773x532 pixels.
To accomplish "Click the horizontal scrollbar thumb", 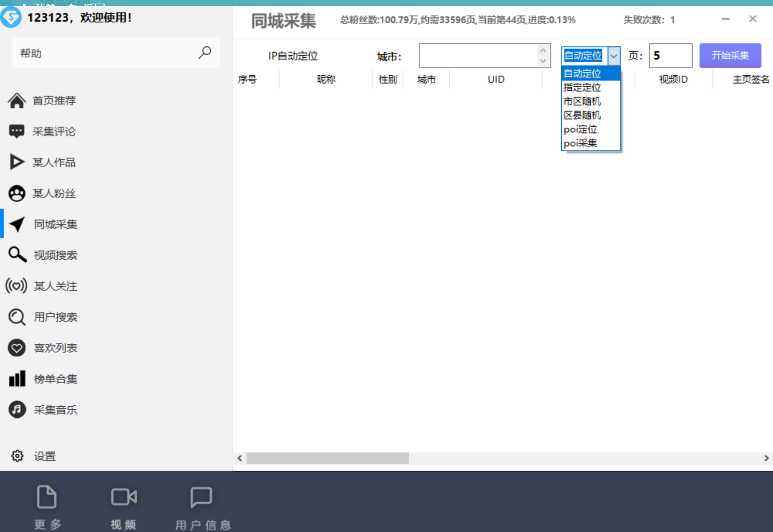I will pyautogui.click(x=327, y=458).
